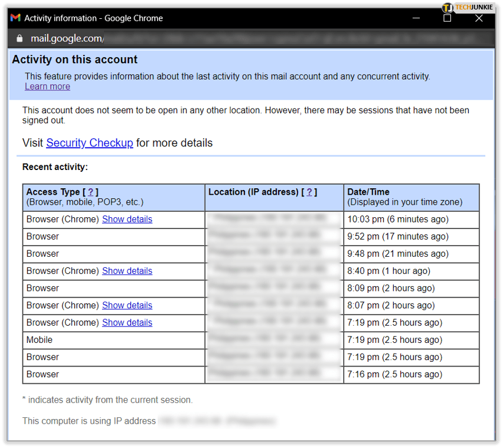Expand details for the 7:19 pm Chrome entry
The image size is (503, 448).
tap(127, 322)
